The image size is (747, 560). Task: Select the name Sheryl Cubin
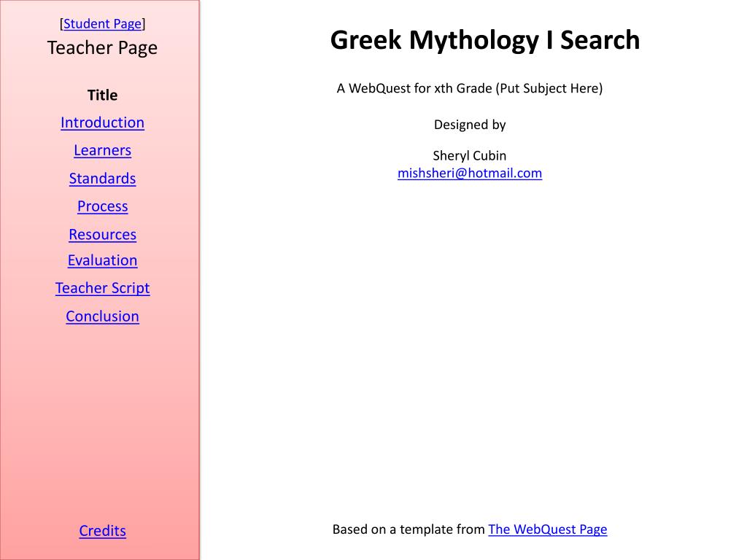pos(470,156)
